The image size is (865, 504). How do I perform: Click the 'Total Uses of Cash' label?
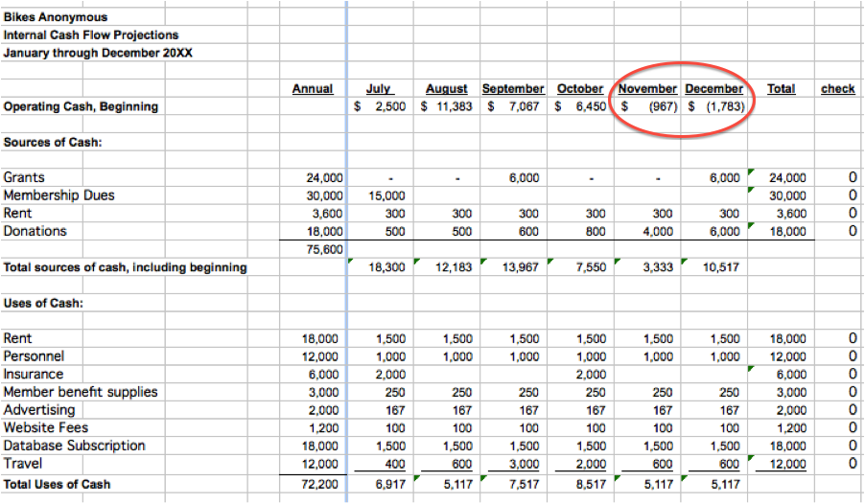coord(57,484)
